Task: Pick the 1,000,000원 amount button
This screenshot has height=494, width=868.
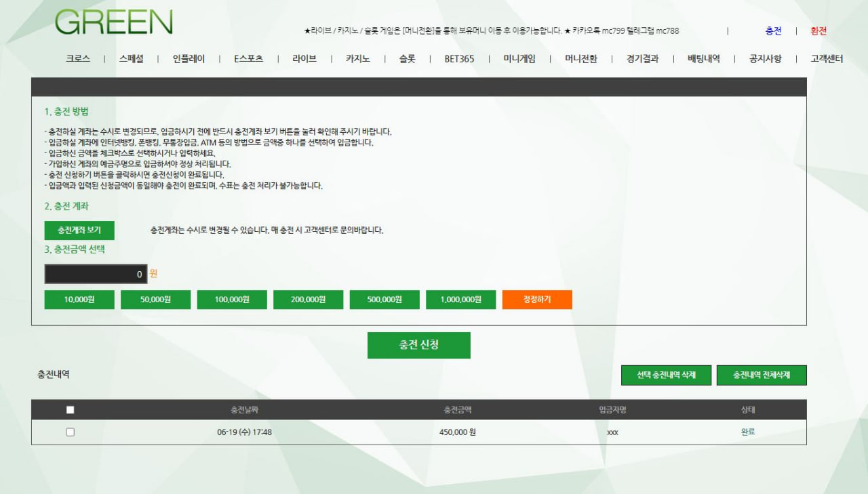Action: (x=460, y=300)
